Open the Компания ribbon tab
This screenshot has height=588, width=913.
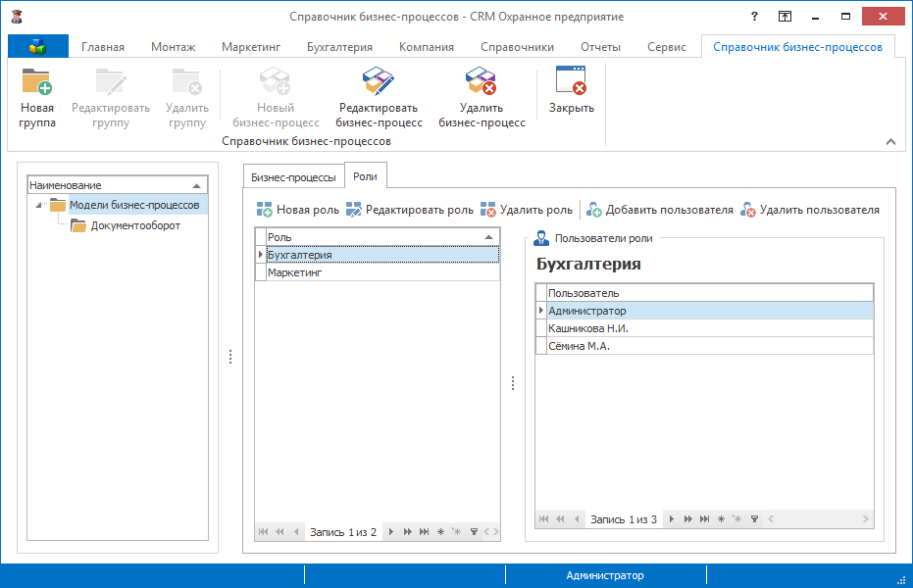(x=427, y=47)
